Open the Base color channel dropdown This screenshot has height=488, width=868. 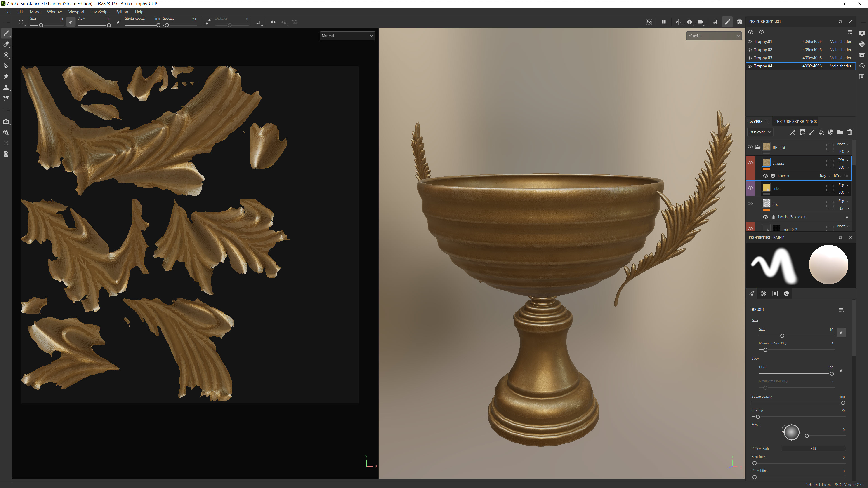[x=760, y=132]
